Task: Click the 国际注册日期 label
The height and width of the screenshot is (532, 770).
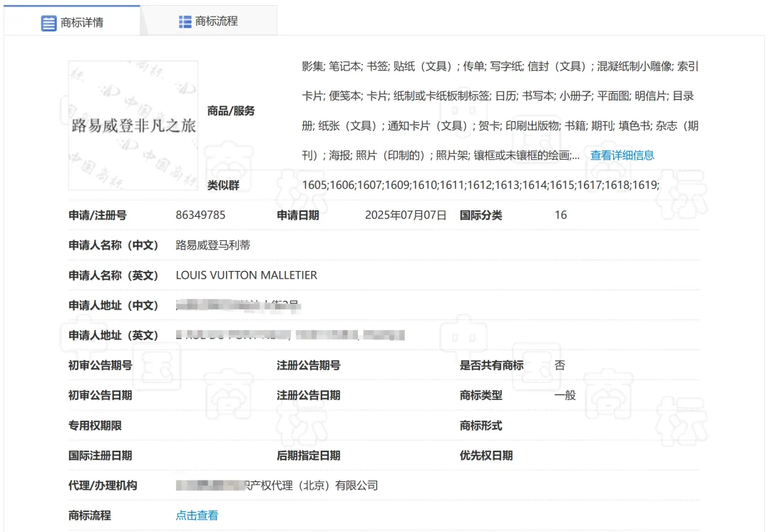Action: [x=101, y=456]
